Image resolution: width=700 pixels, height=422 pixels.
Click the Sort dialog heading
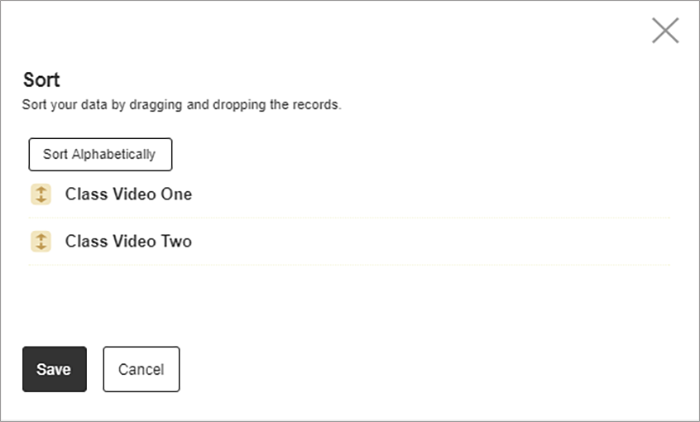point(41,80)
